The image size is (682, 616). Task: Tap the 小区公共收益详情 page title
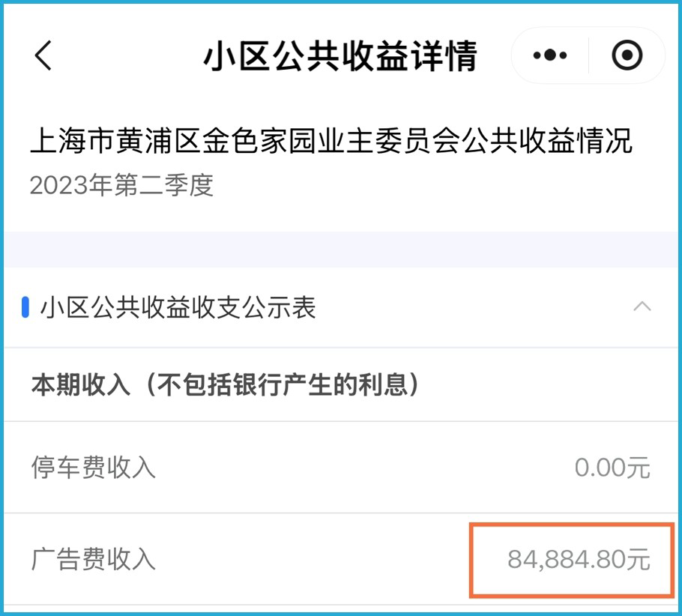(x=340, y=55)
